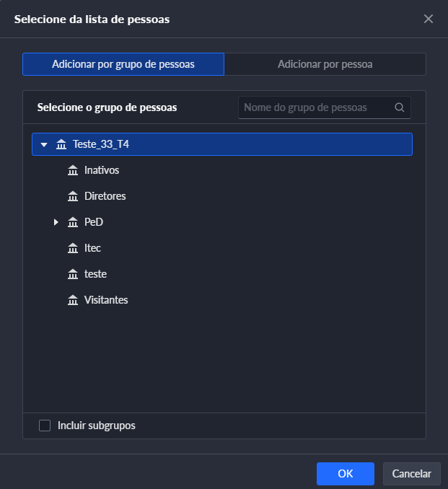Select the Visitantes group label
Screen dimensions: 448x489
[x=106, y=300]
